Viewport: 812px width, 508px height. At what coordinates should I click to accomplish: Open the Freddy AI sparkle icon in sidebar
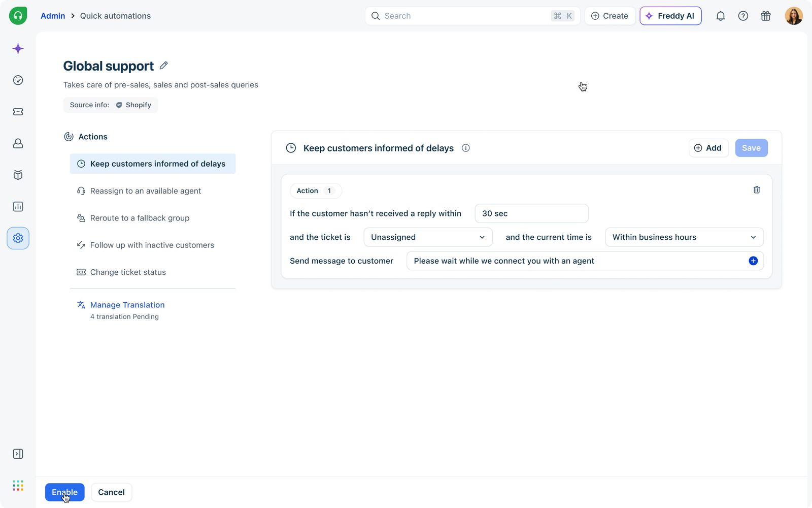click(18, 49)
